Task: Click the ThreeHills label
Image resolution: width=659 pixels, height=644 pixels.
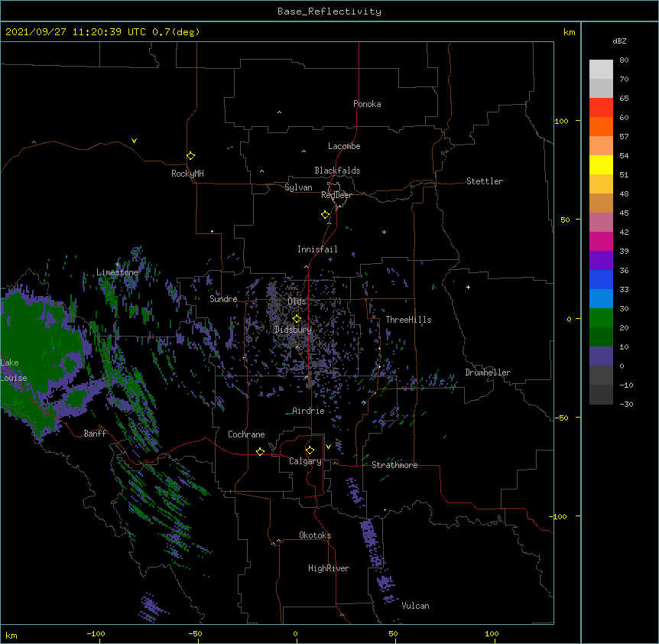Action: 408,320
